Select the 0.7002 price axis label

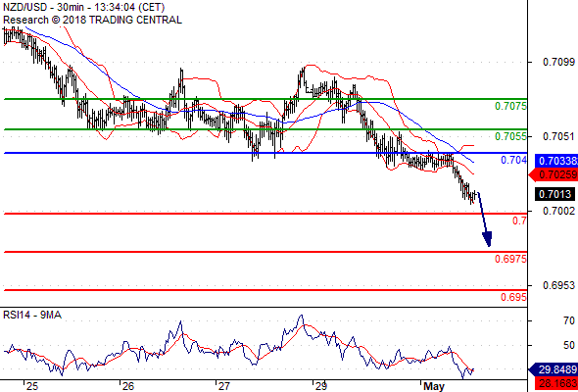coord(558,211)
